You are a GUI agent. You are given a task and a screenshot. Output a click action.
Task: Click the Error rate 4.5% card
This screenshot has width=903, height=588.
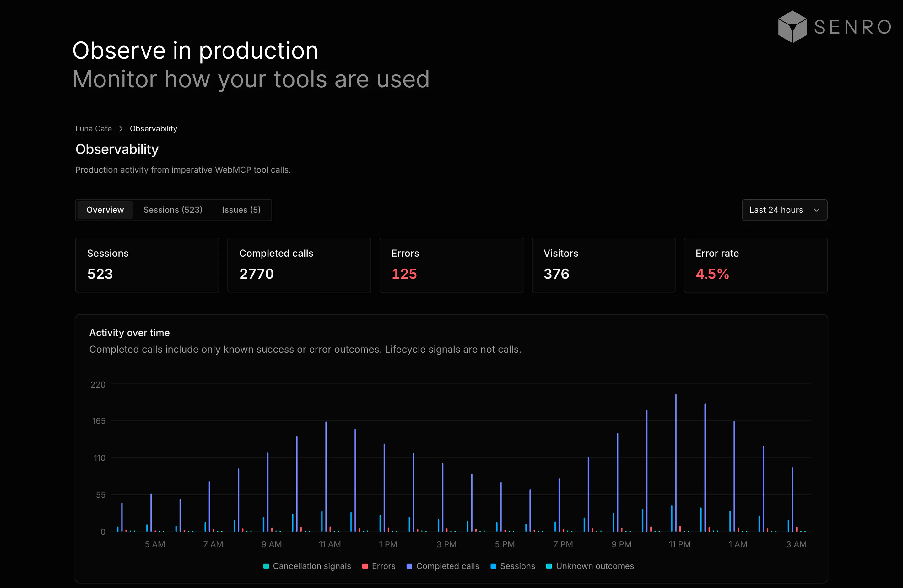(755, 265)
